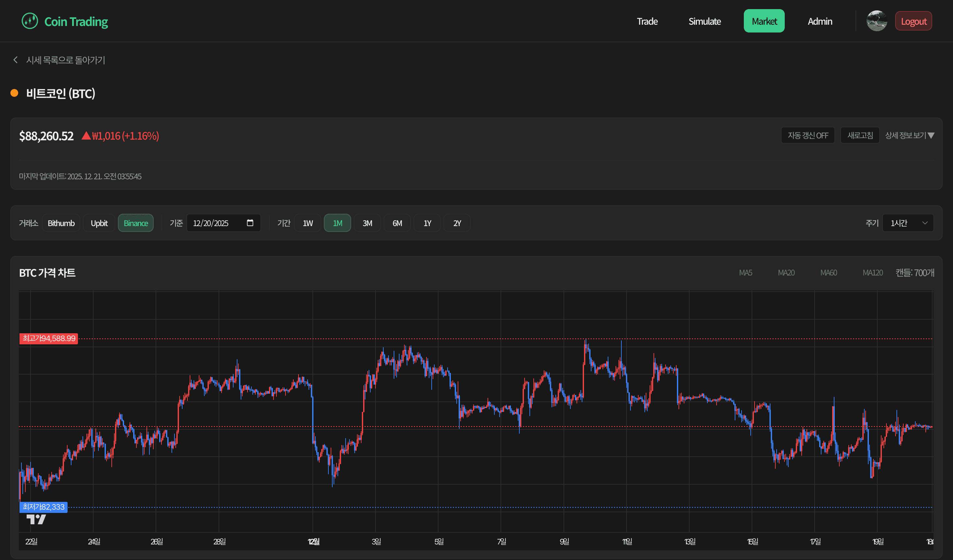Click the BTC 가격 차트 title

(x=47, y=273)
